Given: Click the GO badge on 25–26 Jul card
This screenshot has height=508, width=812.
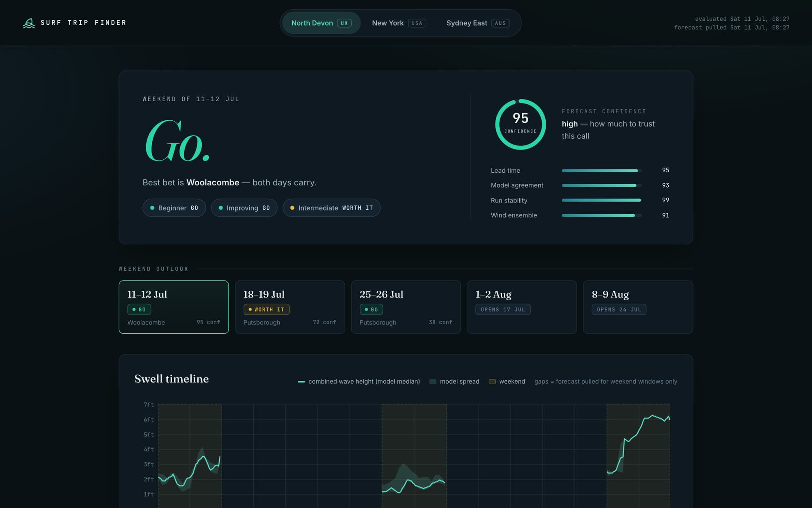Looking at the screenshot, I should point(371,309).
